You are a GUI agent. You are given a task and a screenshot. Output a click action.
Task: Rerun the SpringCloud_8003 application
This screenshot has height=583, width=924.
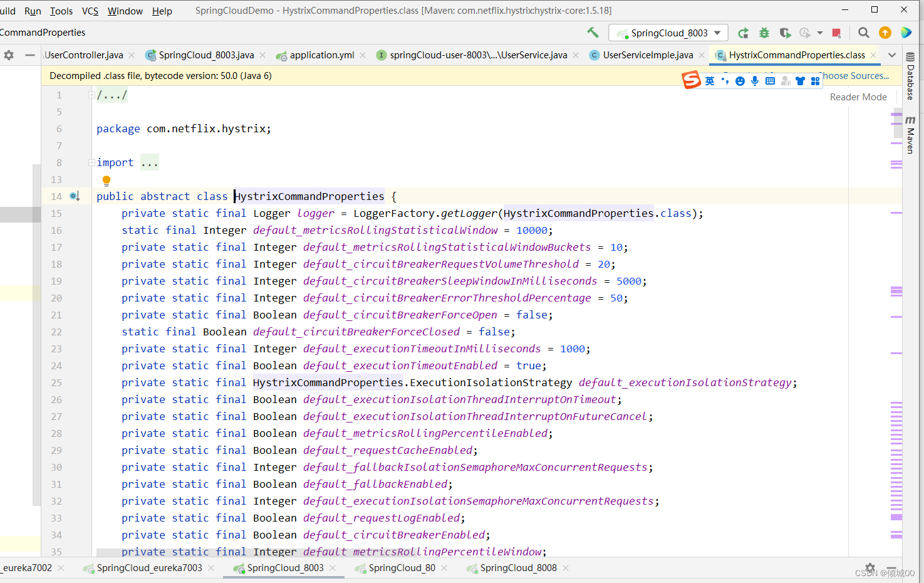coord(743,33)
